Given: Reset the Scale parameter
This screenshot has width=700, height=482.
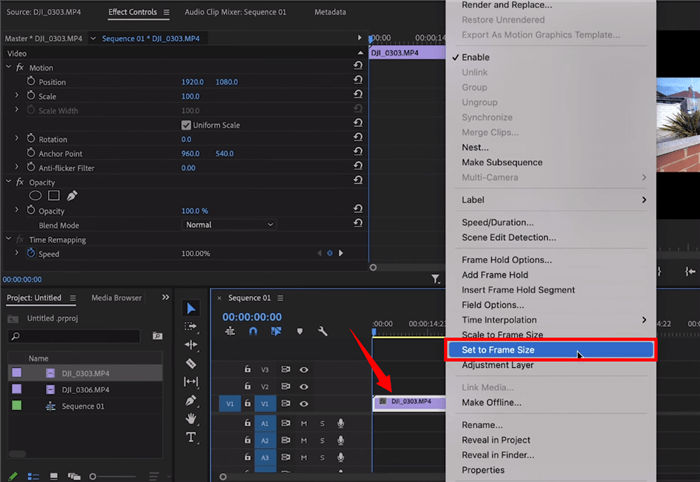Looking at the screenshot, I should tap(358, 96).
